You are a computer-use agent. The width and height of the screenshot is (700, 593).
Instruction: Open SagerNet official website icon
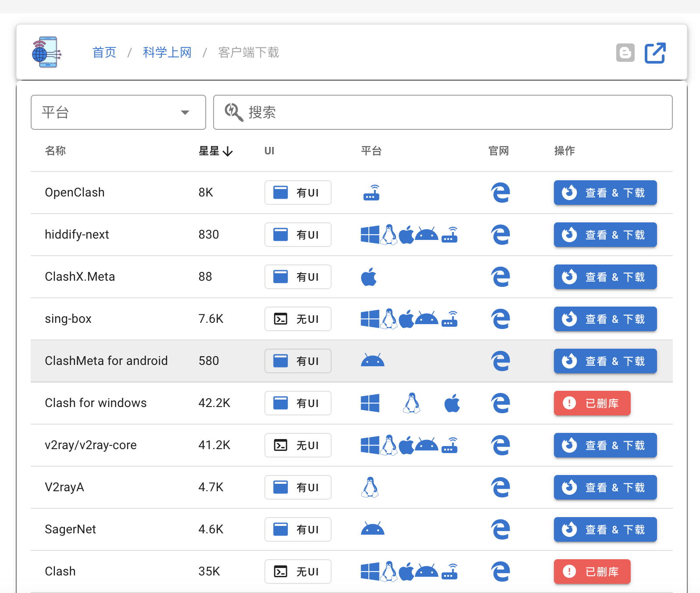click(x=500, y=529)
